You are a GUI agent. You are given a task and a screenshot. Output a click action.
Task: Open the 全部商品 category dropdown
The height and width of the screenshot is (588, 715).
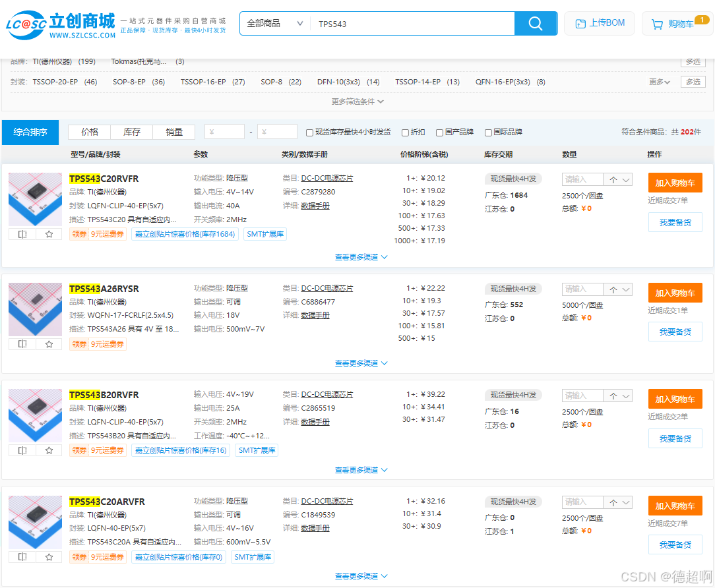pyautogui.click(x=274, y=23)
